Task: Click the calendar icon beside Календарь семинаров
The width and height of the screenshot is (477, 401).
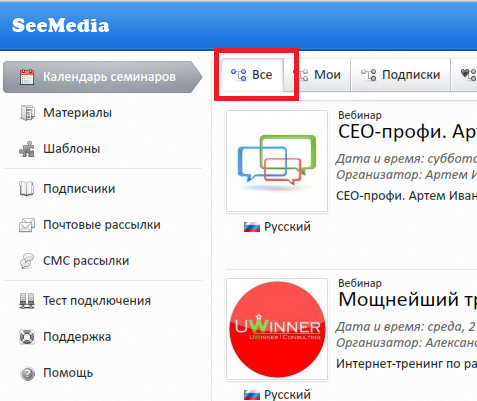Action: (x=27, y=77)
